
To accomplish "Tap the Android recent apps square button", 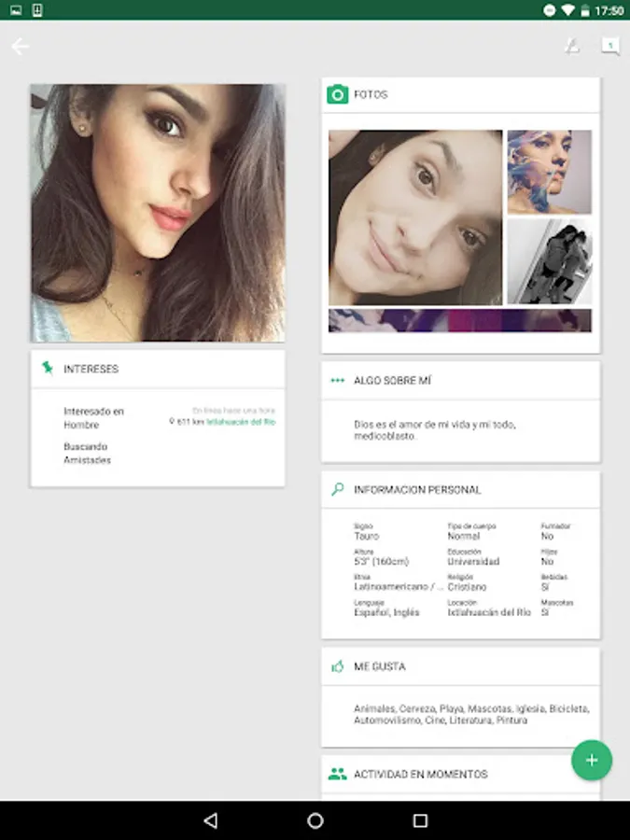I will [x=421, y=820].
